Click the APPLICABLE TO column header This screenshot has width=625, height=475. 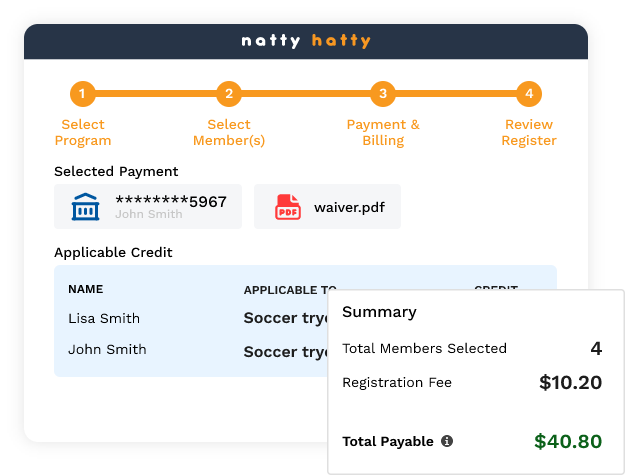pos(289,290)
